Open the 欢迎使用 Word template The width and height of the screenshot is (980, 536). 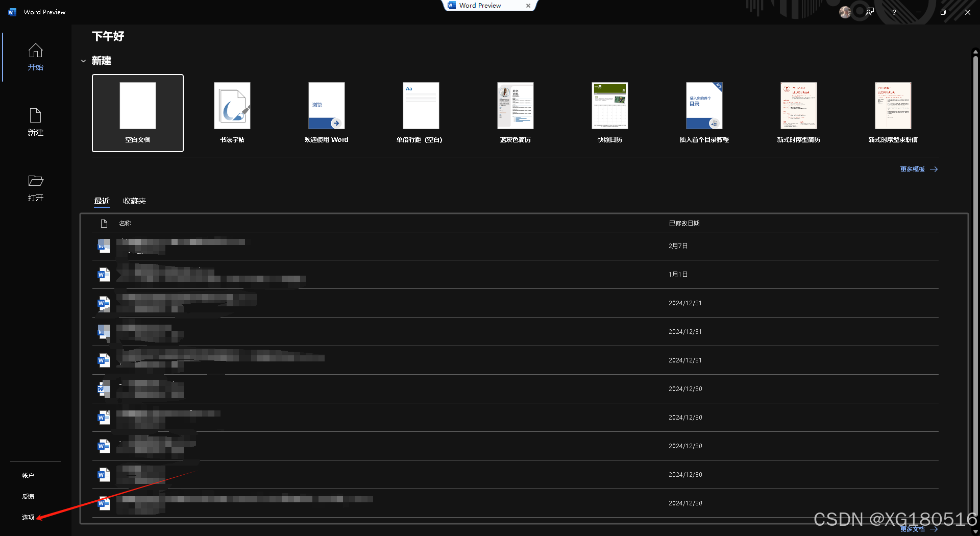tap(327, 113)
